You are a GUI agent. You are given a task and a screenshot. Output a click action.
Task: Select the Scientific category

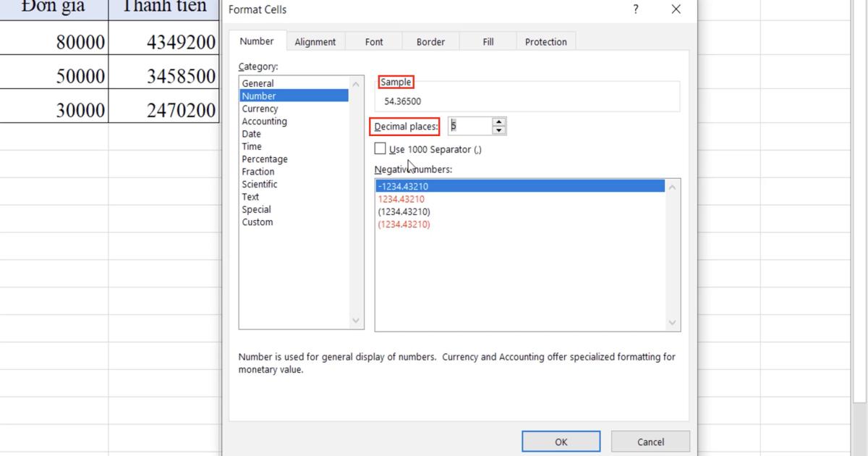tap(260, 184)
